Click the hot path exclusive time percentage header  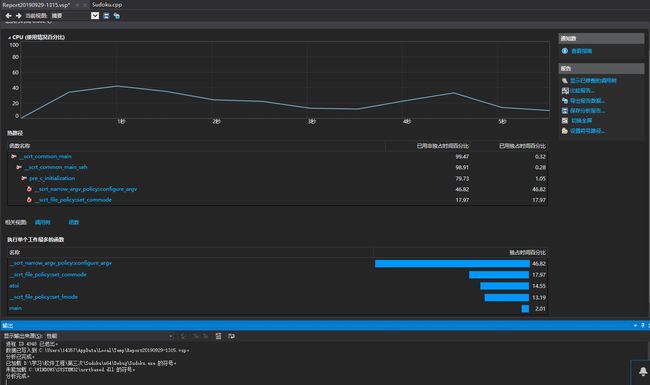click(522, 146)
